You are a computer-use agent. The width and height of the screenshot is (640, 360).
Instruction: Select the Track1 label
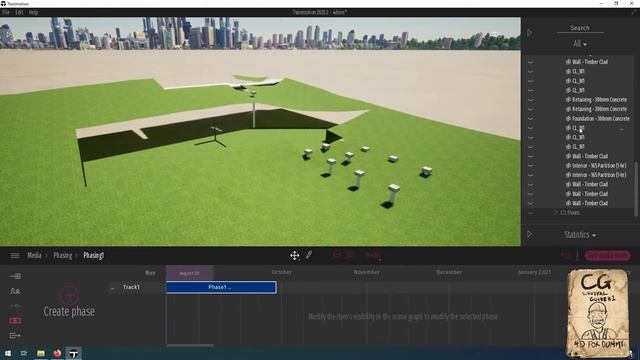[131, 287]
